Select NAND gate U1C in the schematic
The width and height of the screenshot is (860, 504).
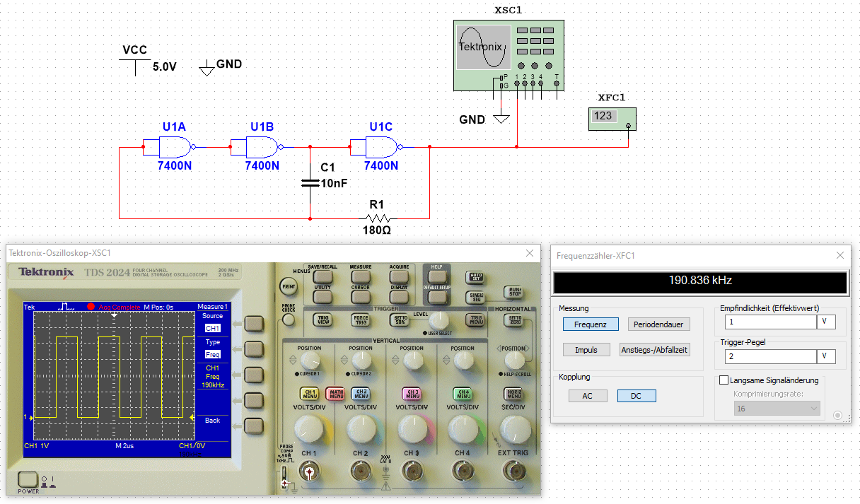[x=382, y=148]
